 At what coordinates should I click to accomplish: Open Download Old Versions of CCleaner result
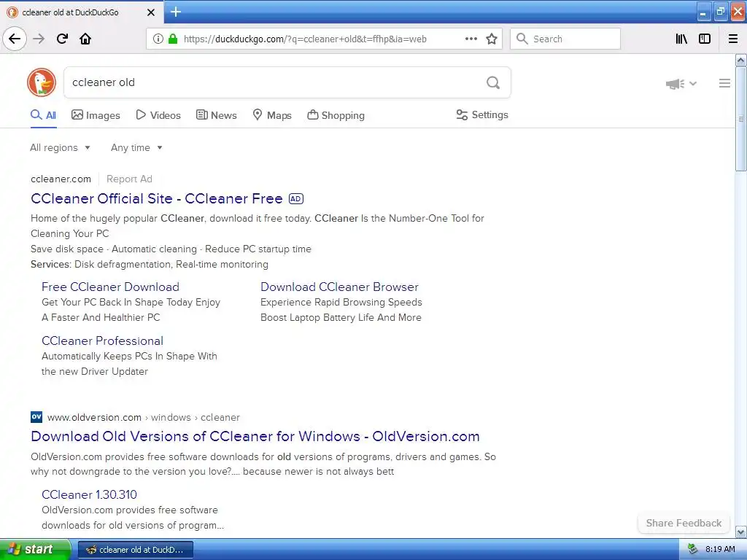[255, 436]
